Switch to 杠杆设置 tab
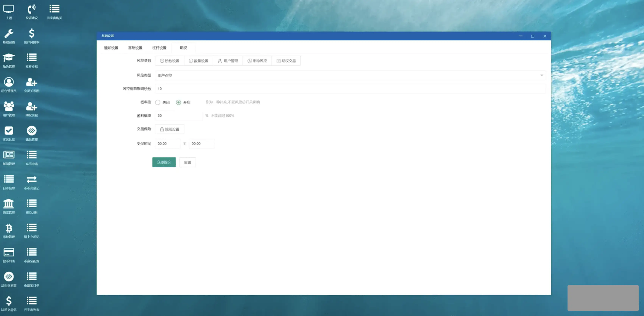 [159, 48]
